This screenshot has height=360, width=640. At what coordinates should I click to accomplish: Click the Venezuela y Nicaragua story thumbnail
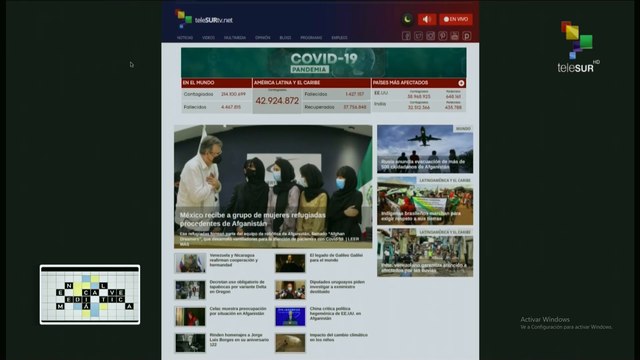point(190,263)
